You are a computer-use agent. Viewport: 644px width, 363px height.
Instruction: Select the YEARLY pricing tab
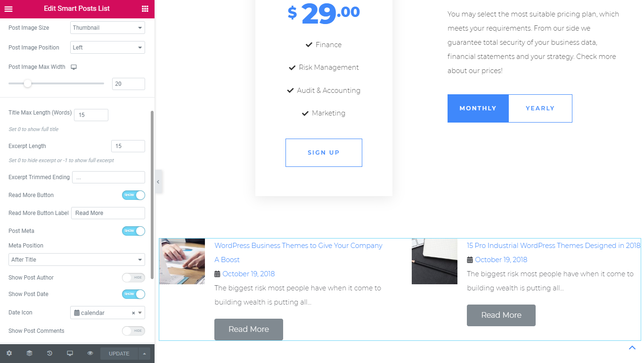[x=540, y=108]
